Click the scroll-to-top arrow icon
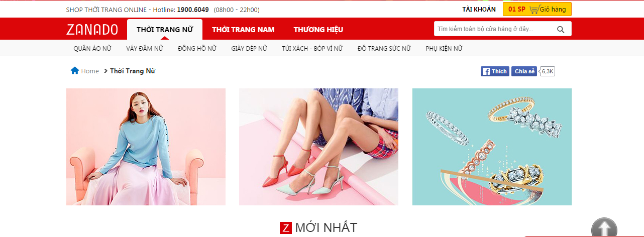This screenshot has height=237, width=644. point(604,228)
